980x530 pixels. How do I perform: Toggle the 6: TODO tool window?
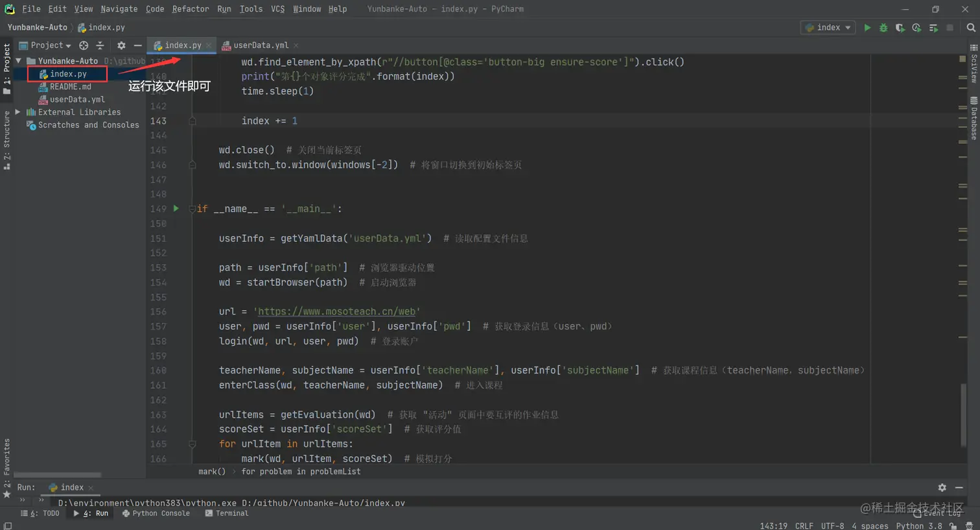coord(40,513)
